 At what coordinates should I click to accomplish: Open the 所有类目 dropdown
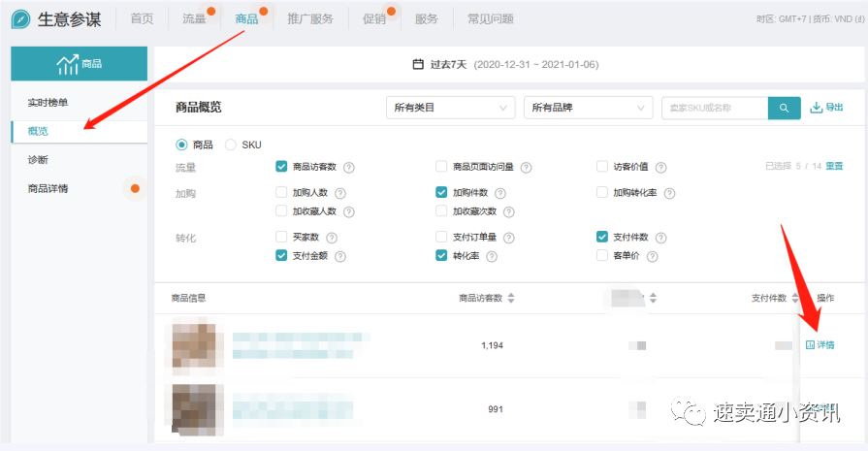[x=450, y=108]
